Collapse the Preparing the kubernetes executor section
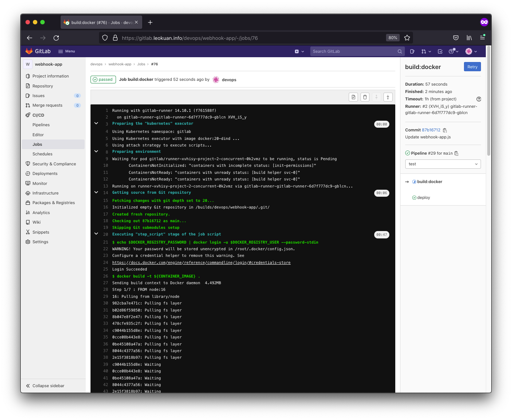 pos(96,123)
